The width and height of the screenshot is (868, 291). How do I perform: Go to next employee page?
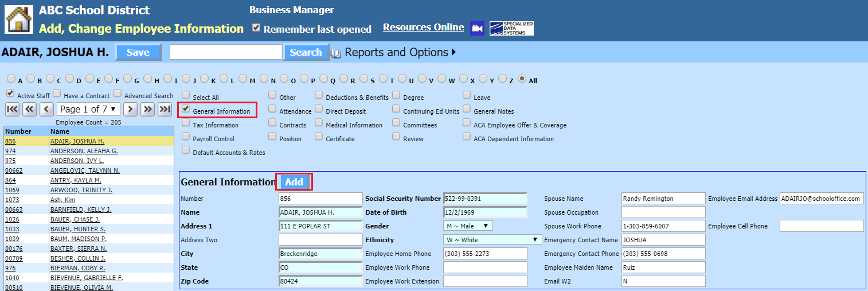[131, 109]
